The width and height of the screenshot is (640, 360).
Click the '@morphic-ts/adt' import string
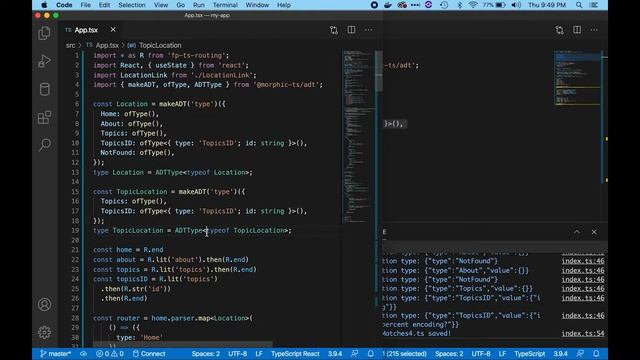pyautogui.click(x=286, y=85)
